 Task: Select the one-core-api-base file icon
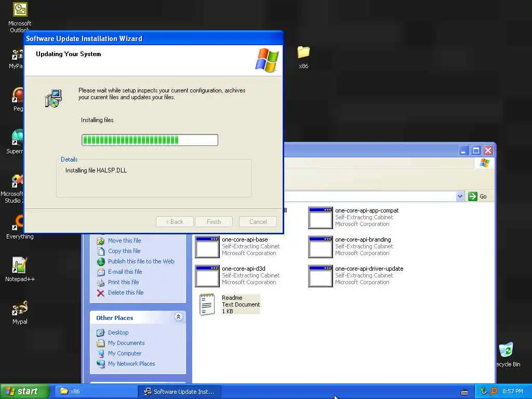[207, 247]
